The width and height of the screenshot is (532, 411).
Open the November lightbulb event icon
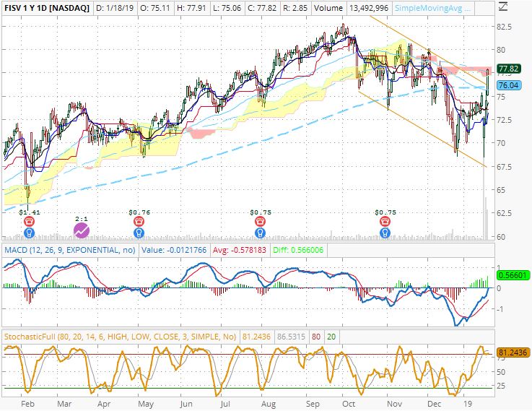coord(385,233)
